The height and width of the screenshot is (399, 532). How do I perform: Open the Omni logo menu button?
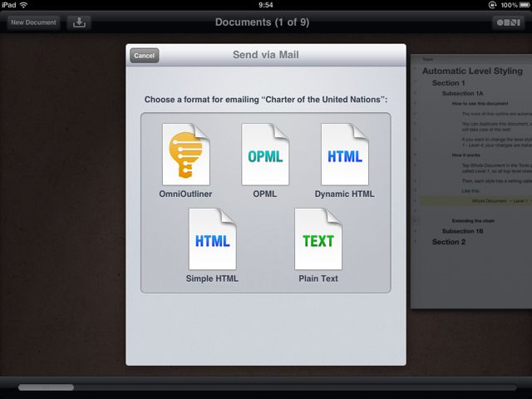pos(508,22)
